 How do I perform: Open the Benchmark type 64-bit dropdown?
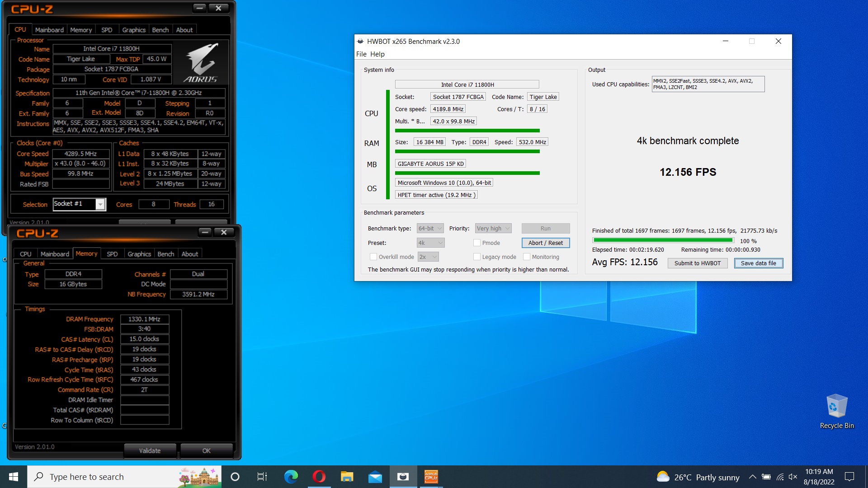(x=430, y=229)
